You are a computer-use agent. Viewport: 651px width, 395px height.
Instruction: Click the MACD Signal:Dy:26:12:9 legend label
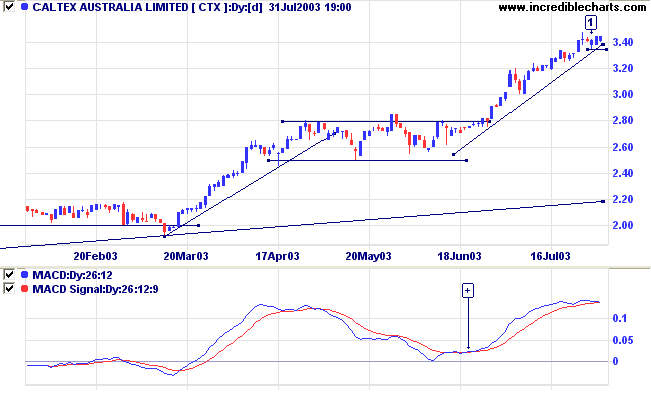95,289
